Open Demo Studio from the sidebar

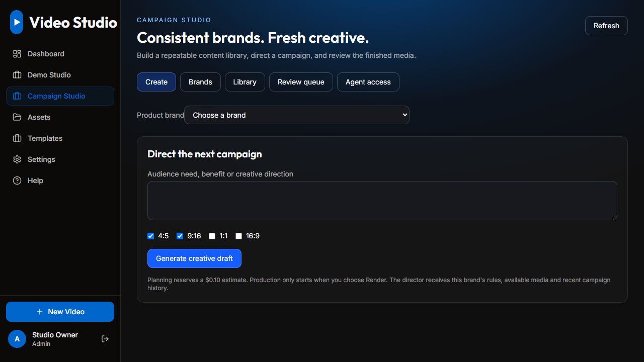pyautogui.click(x=60, y=75)
